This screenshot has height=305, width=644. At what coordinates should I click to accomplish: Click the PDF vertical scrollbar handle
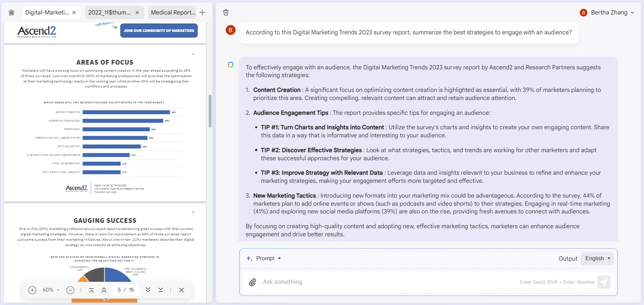(x=210, y=111)
